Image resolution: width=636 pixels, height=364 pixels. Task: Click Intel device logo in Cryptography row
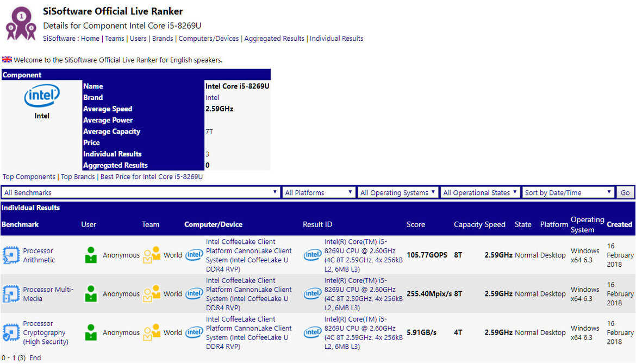(x=194, y=332)
